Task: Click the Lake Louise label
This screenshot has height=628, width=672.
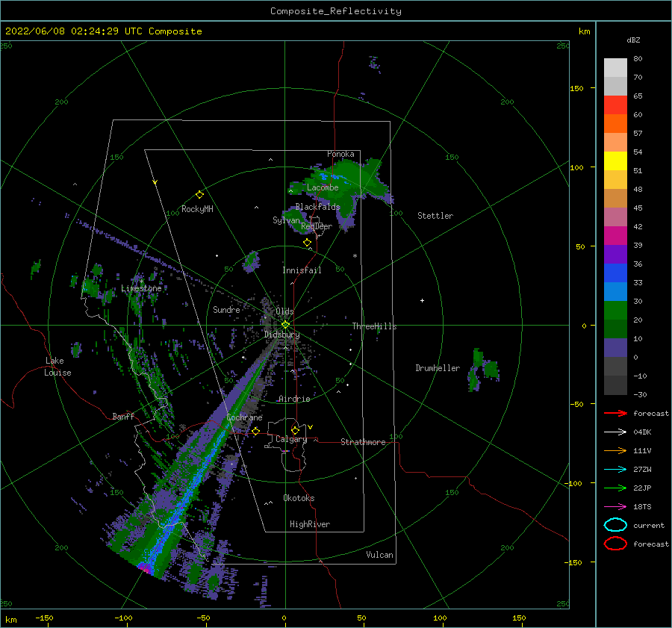Action: [x=57, y=367]
